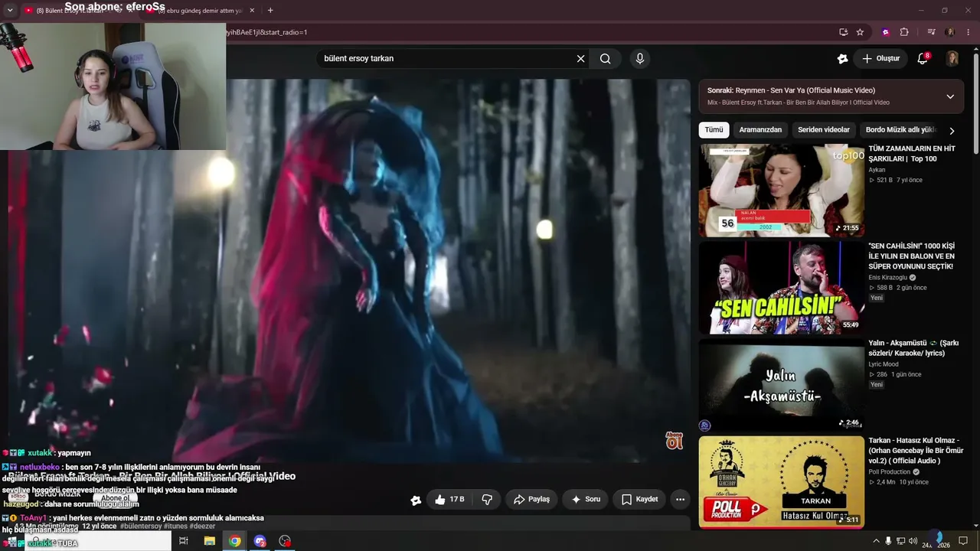The image size is (980, 551).
Task: Open the Lyric Mood channel name
Action: pyautogui.click(x=884, y=364)
